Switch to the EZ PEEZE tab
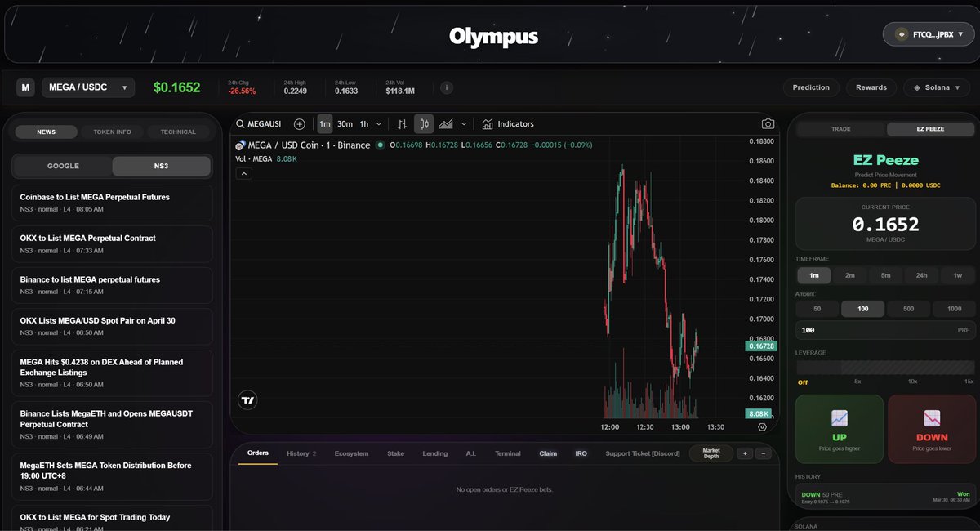The image size is (980, 531). coord(930,129)
